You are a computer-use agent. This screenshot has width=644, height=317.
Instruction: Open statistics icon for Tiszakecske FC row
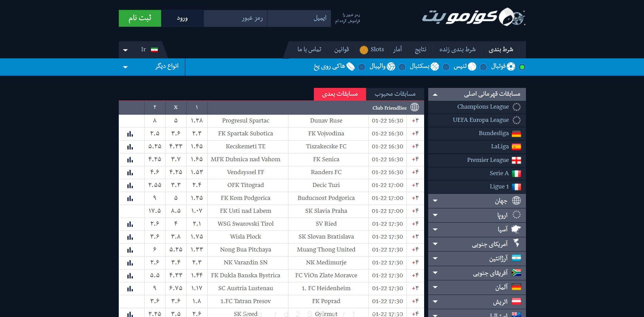pos(130,147)
